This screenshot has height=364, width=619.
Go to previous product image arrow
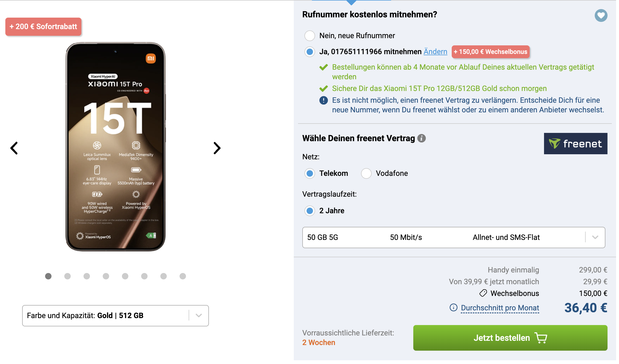click(14, 148)
